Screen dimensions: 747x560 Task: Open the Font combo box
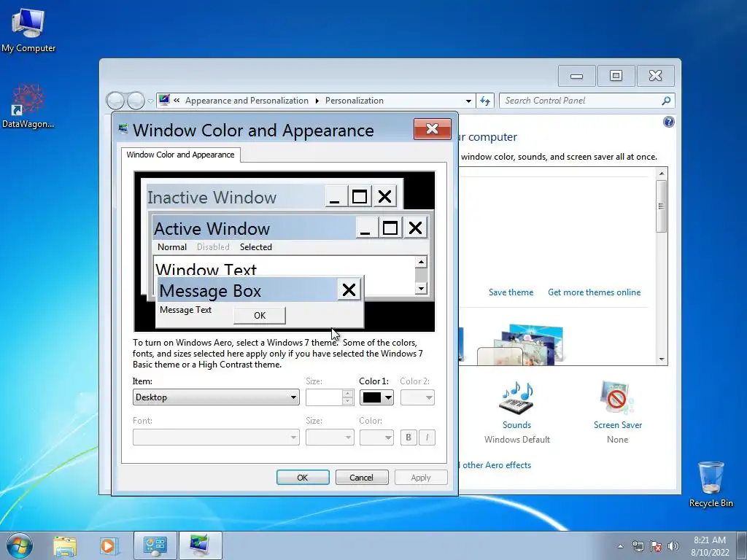coord(216,437)
